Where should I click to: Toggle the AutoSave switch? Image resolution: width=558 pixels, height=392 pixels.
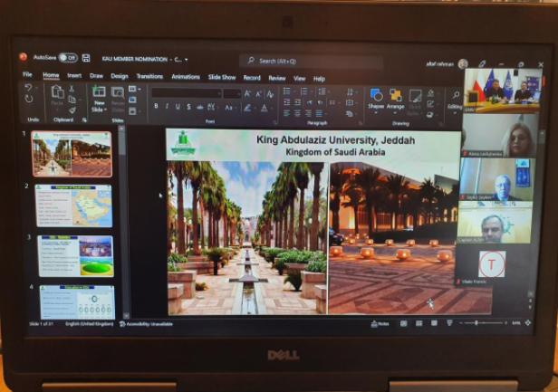(67, 57)
